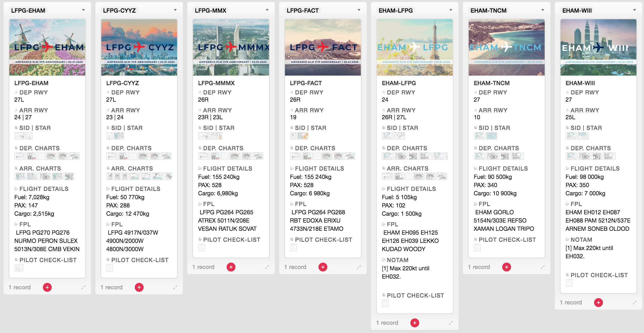Open the EHAM-WIII stack dropdown arrow
This screenshot has width=644, height=333.
[x=634, y=10]
